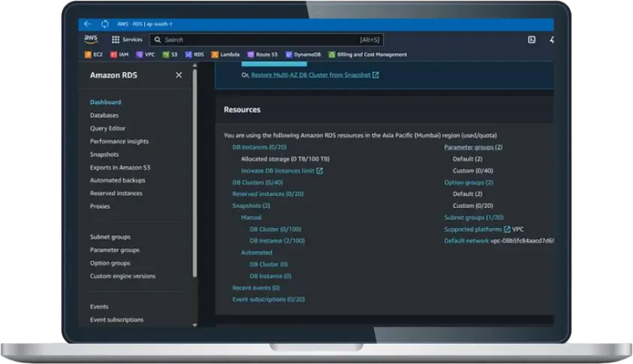Screen dimensions: 633x364
Task: Open Parameter groups in the sidebar
Action: click(115, 250)
